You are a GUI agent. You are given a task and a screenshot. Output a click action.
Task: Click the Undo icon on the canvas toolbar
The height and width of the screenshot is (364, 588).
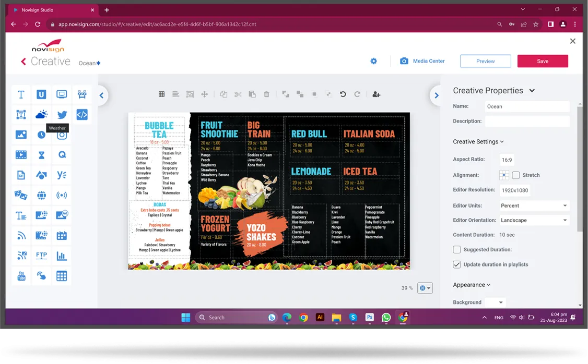click(x=343, y=94)
